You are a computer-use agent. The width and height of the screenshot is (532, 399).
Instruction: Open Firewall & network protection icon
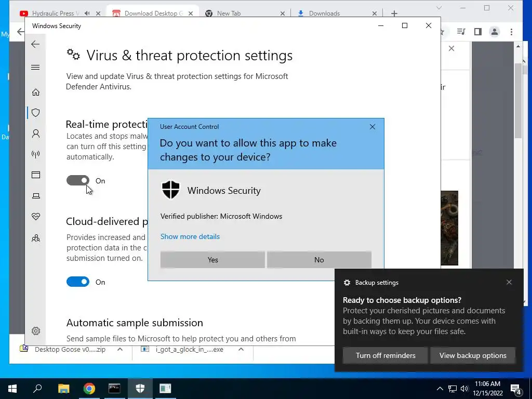coord(36,154)
